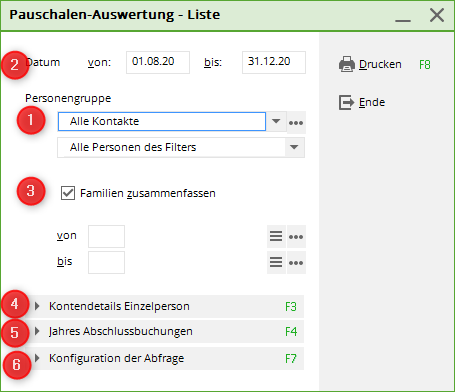Open the Alle Kontakte dropdown arrow
455x392 pixels.
point(276,121)
